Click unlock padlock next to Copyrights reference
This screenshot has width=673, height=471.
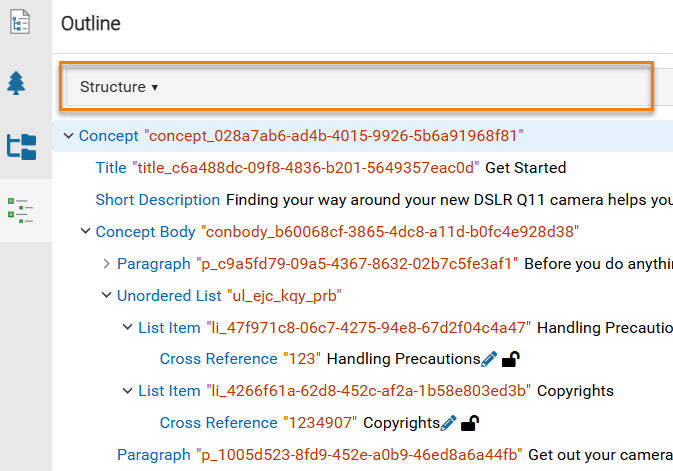click(x=470, y=423)
